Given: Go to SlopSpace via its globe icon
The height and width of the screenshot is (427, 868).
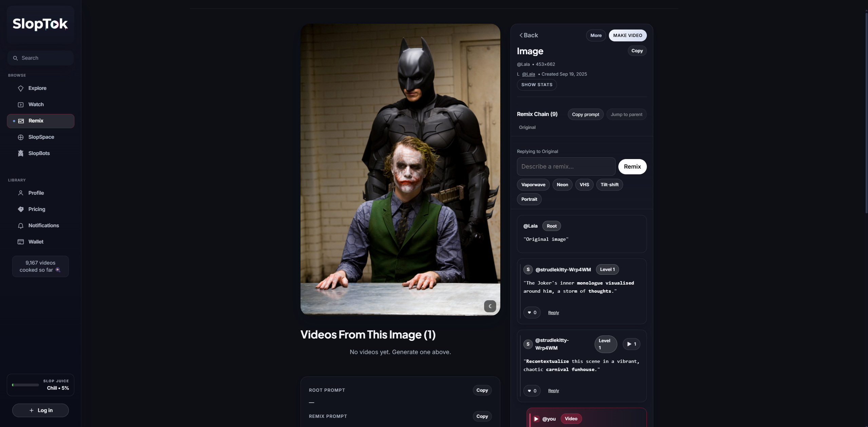Looking at the screenshot, I should click(x=21, y=137).
